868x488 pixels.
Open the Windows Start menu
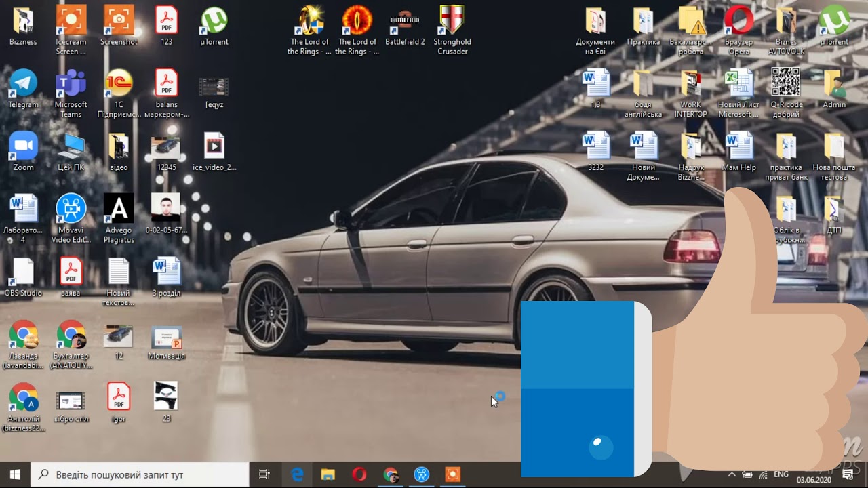15,474
